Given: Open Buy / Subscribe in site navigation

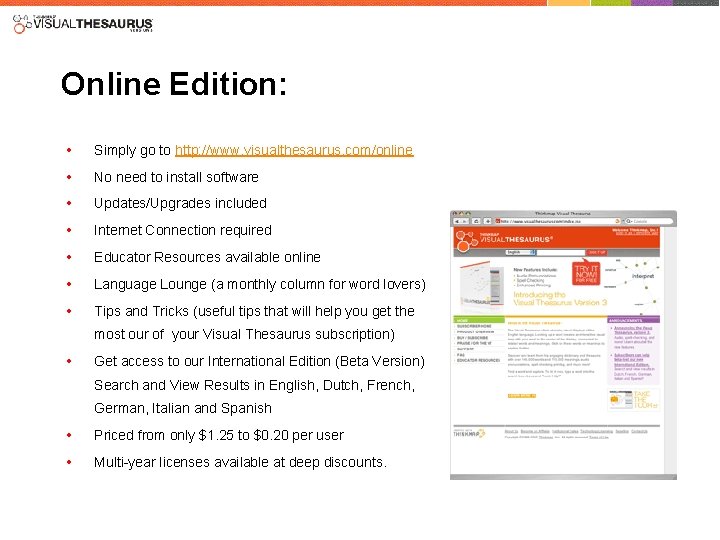Looking at the screenshot, I should pyautogui.click(x=472, y=338).
